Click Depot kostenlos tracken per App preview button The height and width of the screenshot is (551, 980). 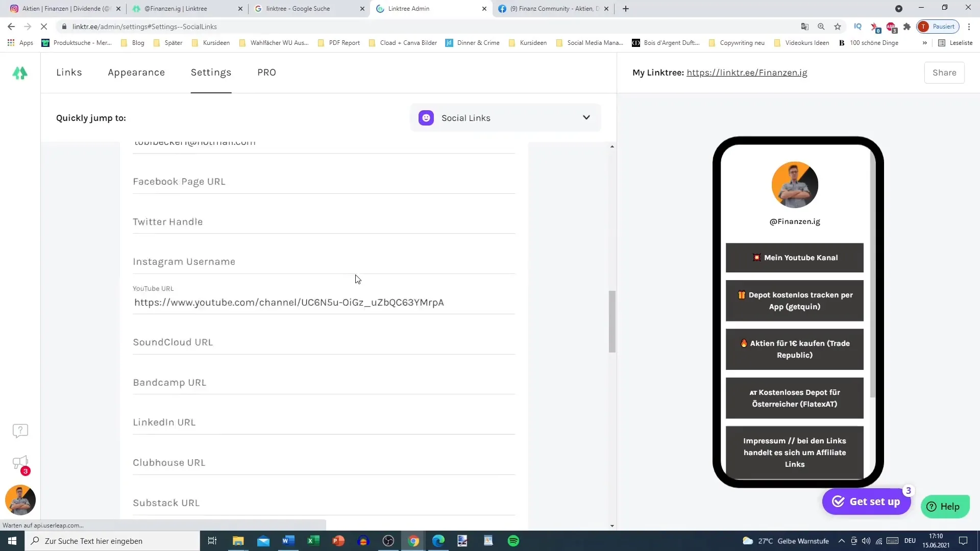(x=795, y=300)
